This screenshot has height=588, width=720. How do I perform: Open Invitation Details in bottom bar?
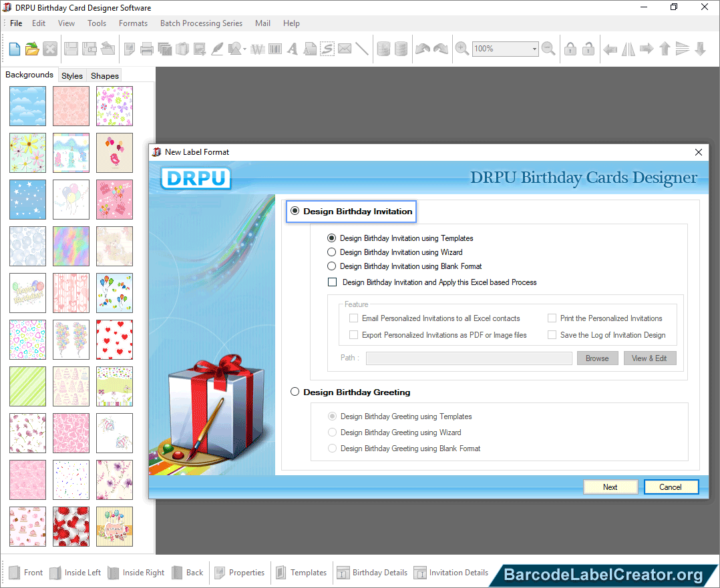point(452,573)
